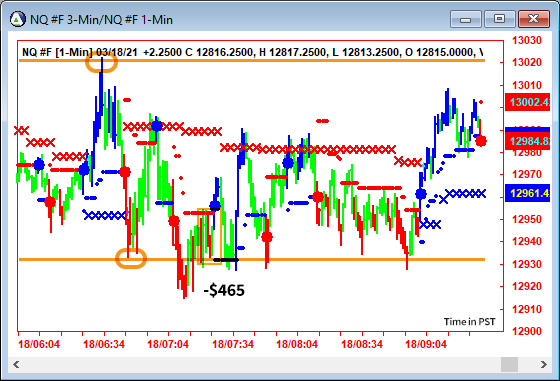The width and height of the screenshot is (560, 381).
Task: Click the -$465 loss annotation
Action: (224, 290)
